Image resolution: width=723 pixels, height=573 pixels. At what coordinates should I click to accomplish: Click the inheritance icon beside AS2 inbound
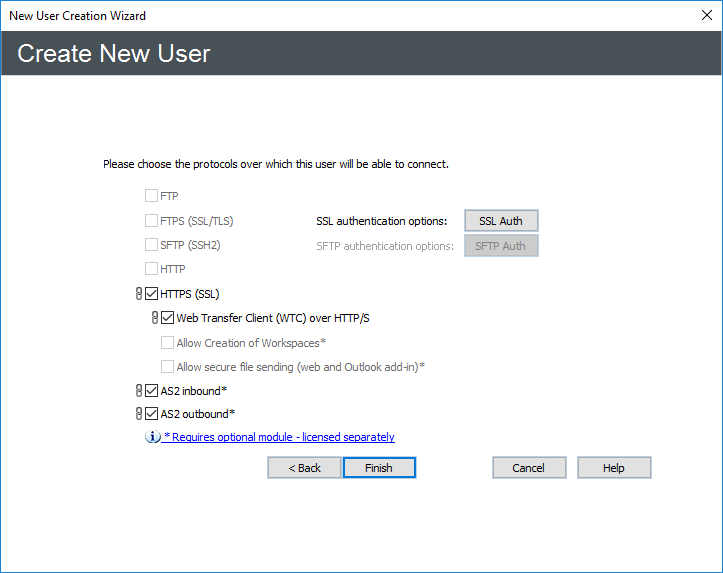pos(139,391)
